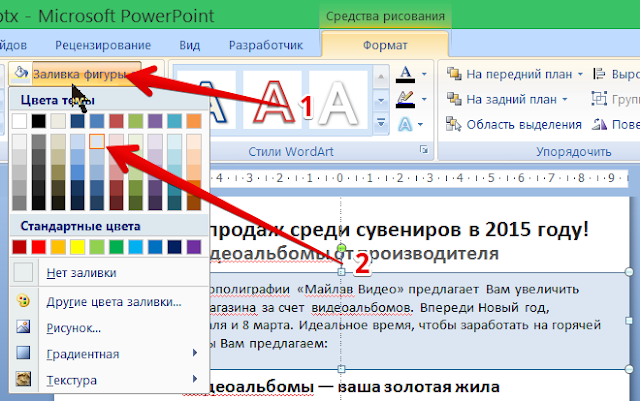Click the Shape Fill paint bucket icon
Viewport: 640px width, 401px height.
(x=20, y=73)
